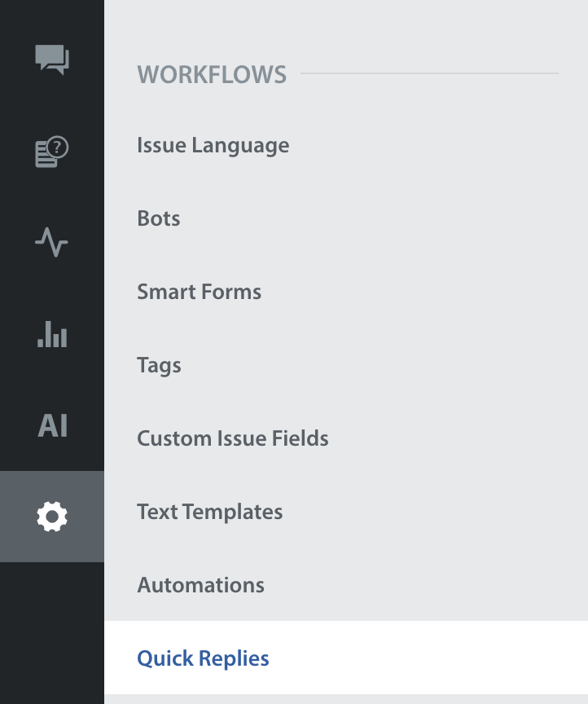This screenshot has width=588, height=704.
Task: Click the WORKFLOWS section header
Action: pyautogui.click(x=212, y=75)
